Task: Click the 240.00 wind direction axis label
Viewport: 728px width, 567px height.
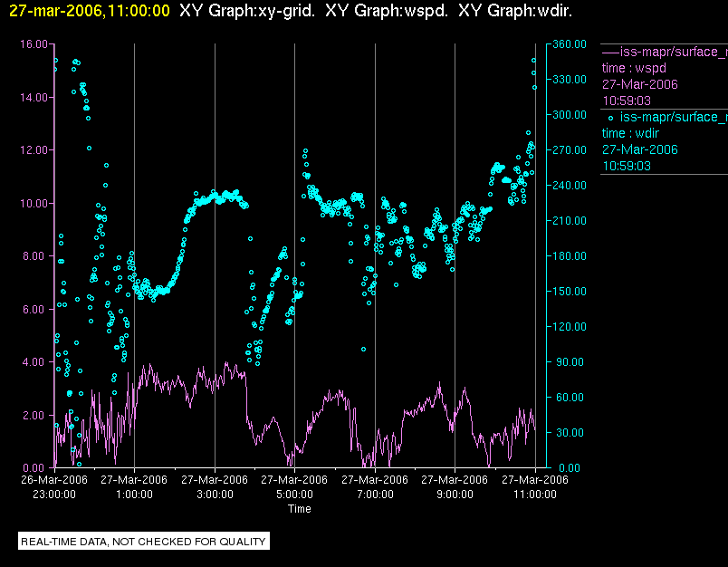Action: (570, 186)
